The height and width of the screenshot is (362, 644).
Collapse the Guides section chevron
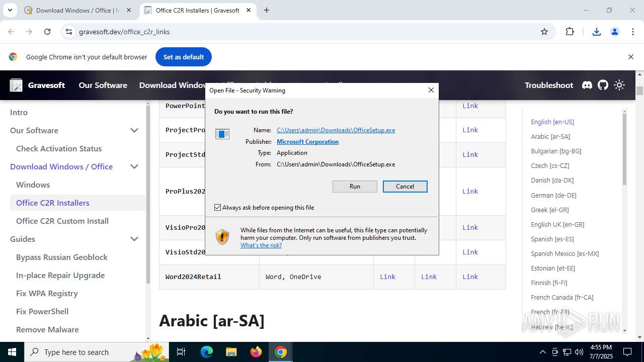tap(134, 239)
